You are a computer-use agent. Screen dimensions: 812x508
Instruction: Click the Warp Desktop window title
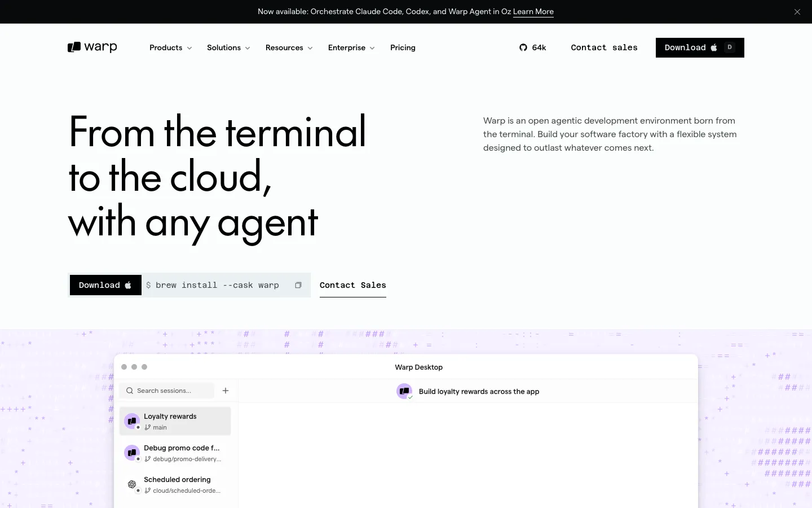(x=419, y=367)
